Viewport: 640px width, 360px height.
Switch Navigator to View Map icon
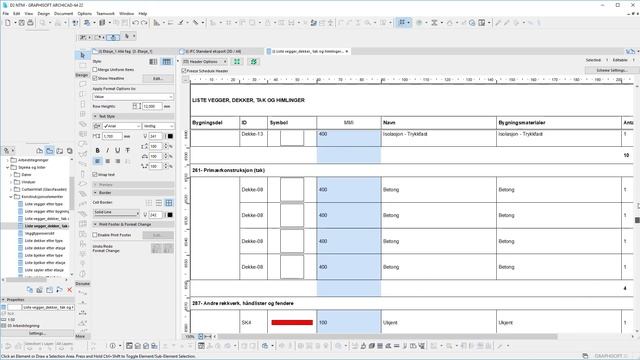[49, 151]
